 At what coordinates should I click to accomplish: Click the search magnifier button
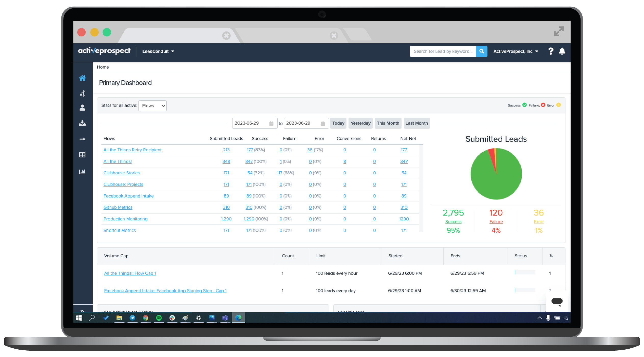[x=482, y=51]
